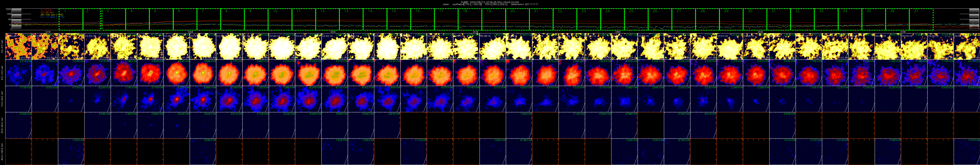Choose interval 10 on the light curve
Viewport: 980px width, 165px height.
pos(280,19)
